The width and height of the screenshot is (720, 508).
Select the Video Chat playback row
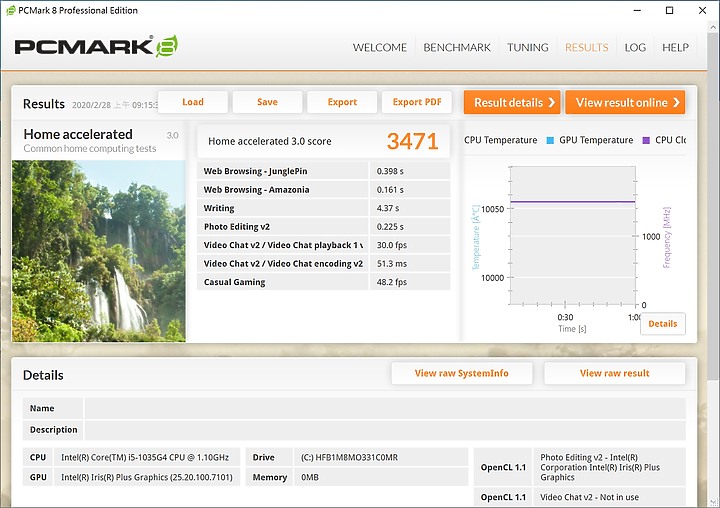click(324, 245)
